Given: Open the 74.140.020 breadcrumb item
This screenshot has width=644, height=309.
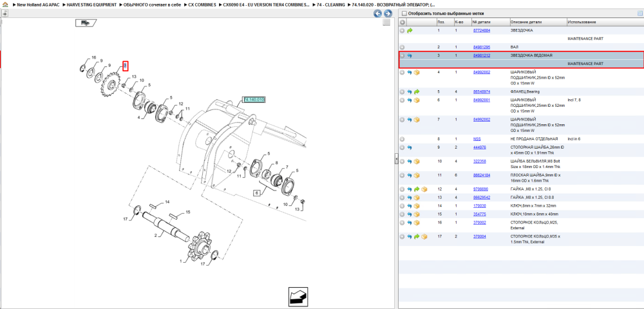Looking at the screenshot, I should pyautogui.click(x=392, y=5).
